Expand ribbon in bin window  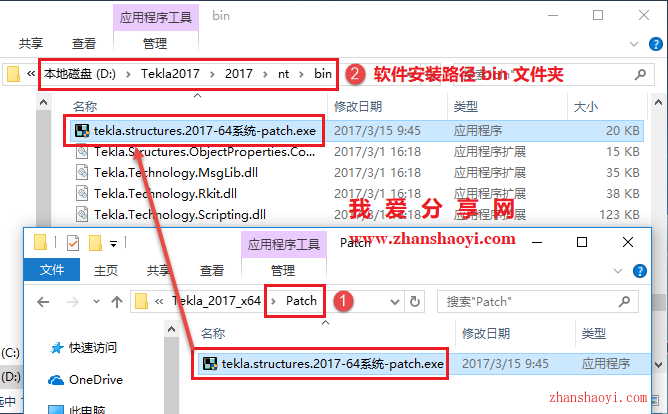point(634,44)
